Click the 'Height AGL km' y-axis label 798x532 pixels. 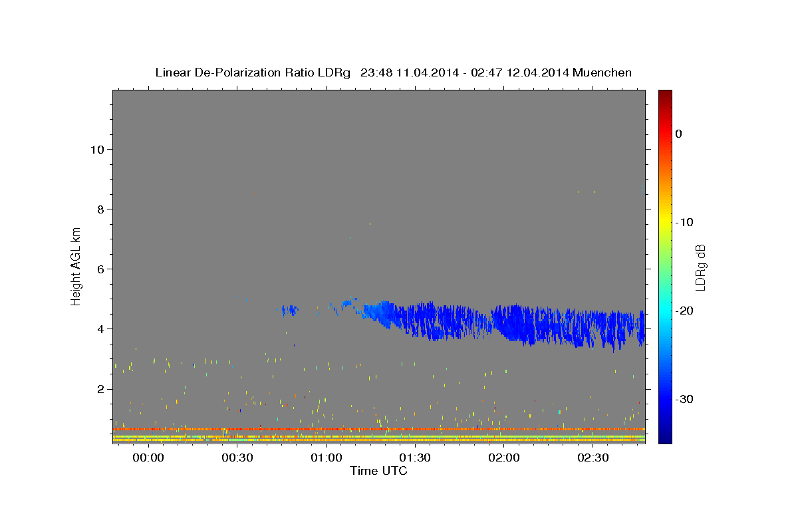[x=76, y=266]
